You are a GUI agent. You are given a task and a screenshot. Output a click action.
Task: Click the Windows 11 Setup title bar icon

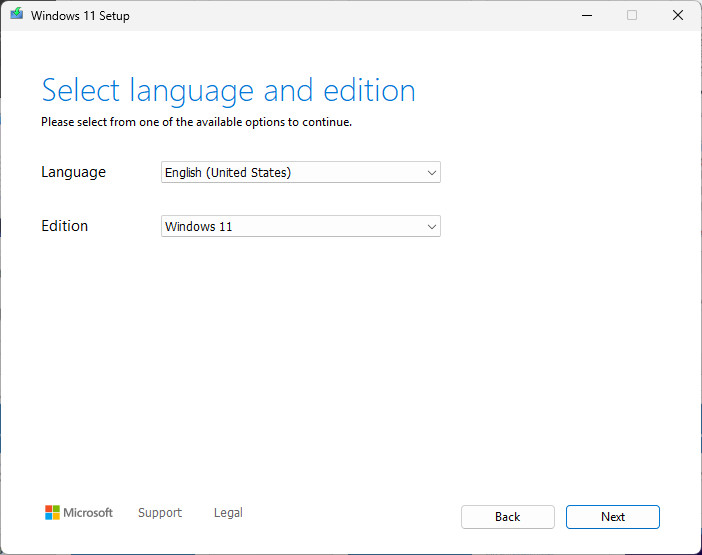click(x=17, y=16)
